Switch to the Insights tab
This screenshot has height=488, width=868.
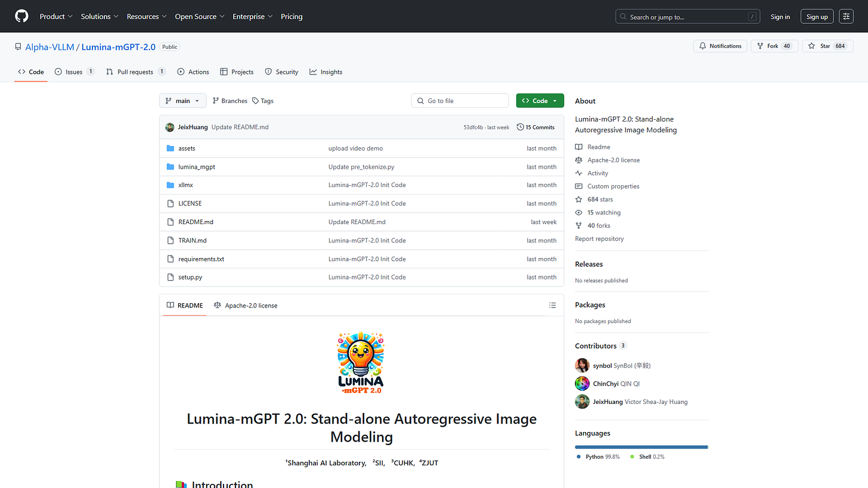click(326, 72)
